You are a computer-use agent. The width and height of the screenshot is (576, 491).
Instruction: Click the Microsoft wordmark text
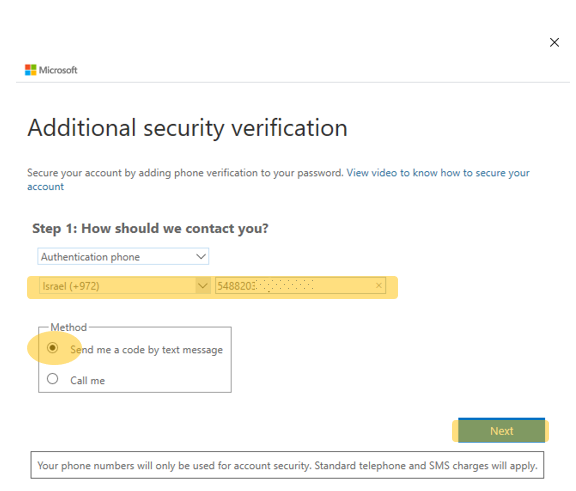(x=58, y=70)
